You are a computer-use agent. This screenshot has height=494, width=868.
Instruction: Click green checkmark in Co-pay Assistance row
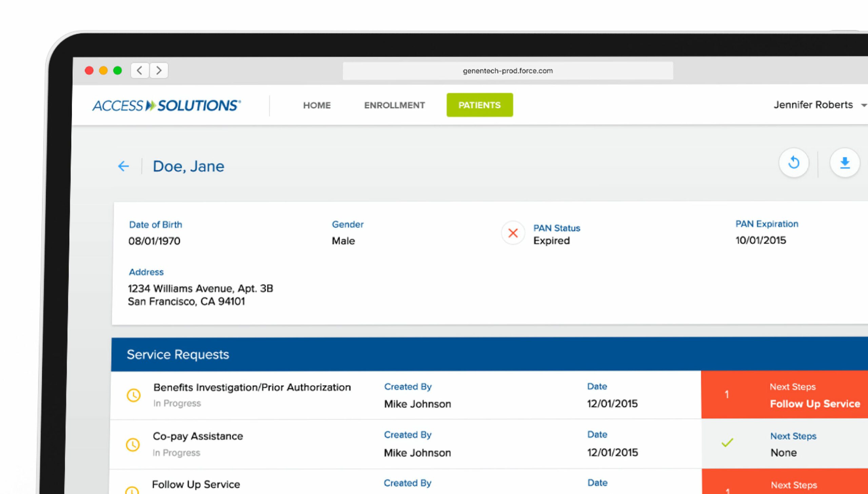727,443
